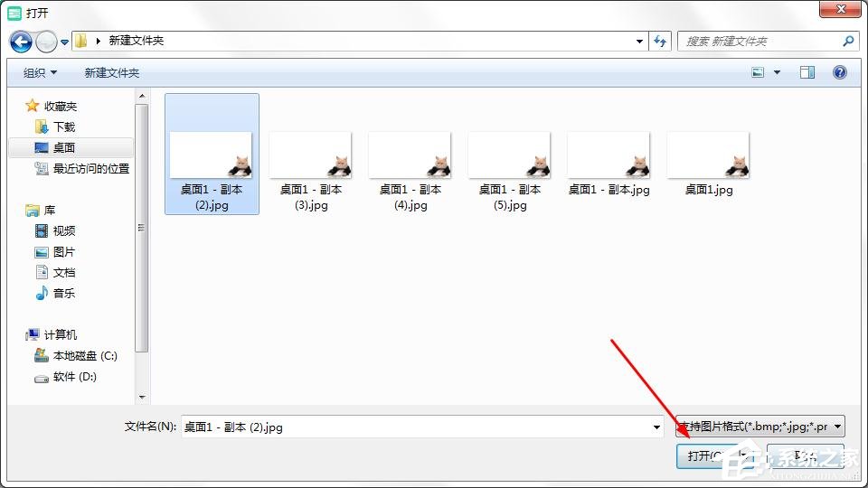Open recent locations dropdown arrow
868x488 pixels.
[64, 42]
